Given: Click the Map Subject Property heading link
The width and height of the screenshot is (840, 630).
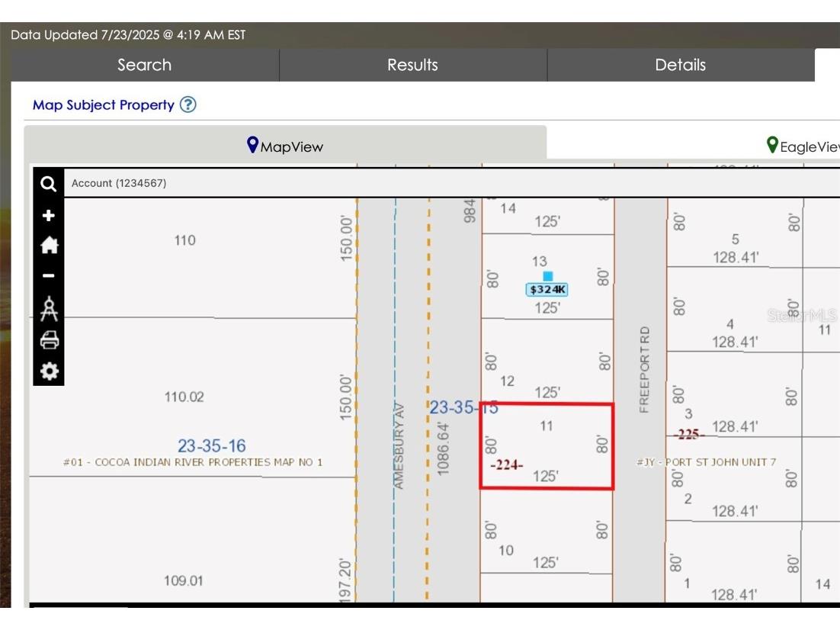Looking at the screenshot, I should coord(104,105).
